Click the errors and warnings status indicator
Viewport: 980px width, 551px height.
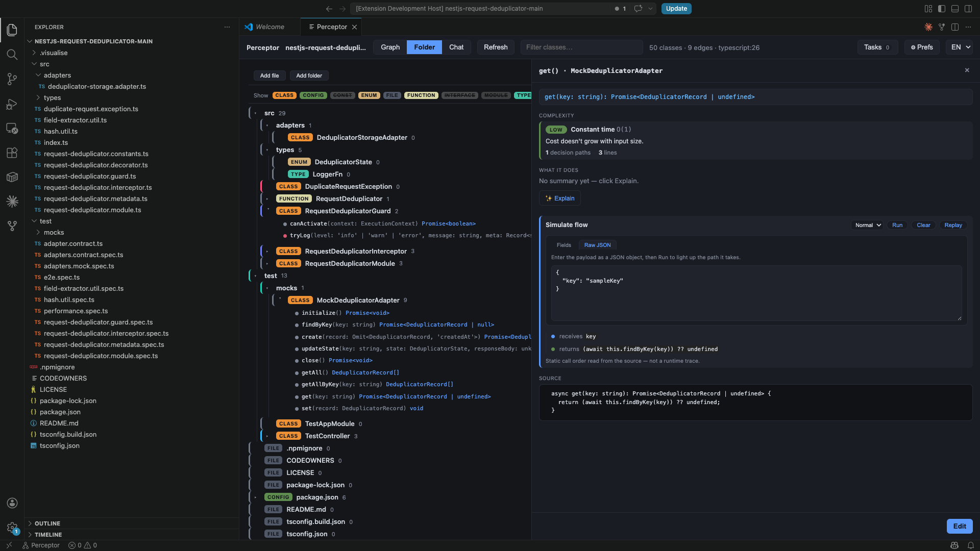[83, 545]
